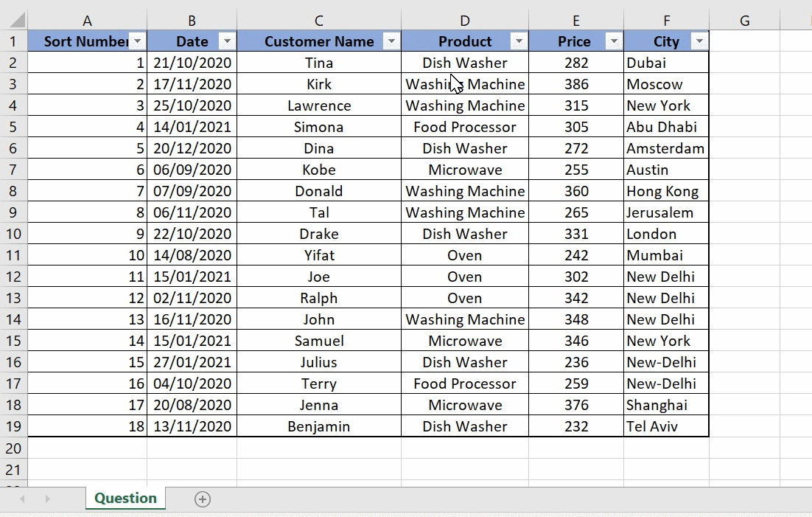Expand the Price column filter dropdown
Image resolution: width=812 pixels, height=517 pixels.
tap(614, 41)
